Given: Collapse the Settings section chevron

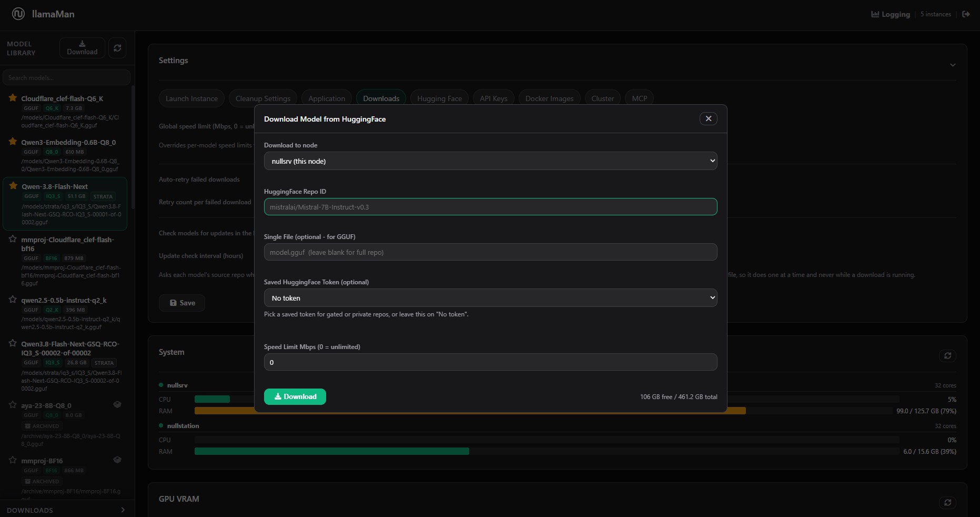Looking at the screenshot, I should click(x=952, y=65).
